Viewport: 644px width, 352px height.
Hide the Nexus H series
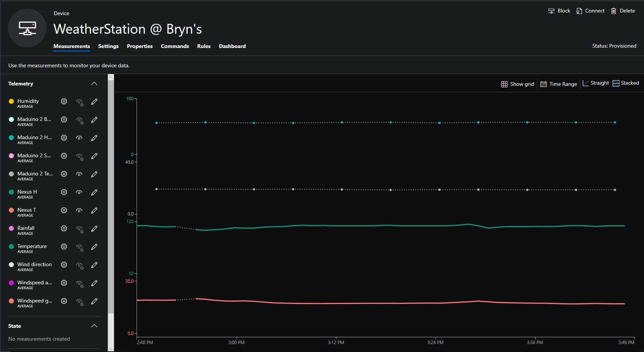tap(79, 192)
